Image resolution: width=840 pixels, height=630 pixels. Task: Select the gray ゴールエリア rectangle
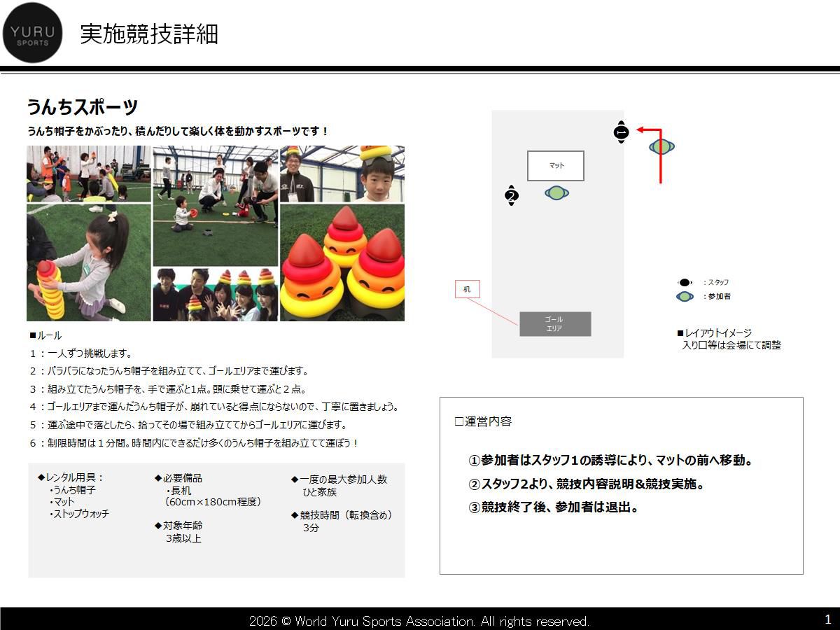pyautogui.click(x=555, y=324)
